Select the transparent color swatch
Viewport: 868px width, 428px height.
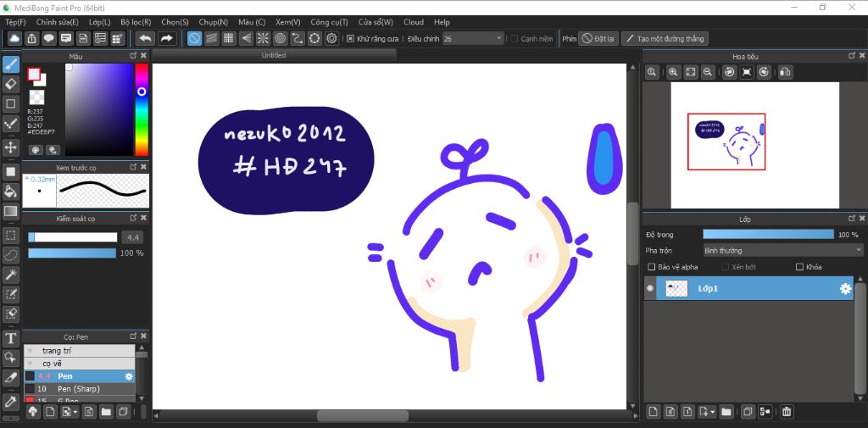coord(36,97)
